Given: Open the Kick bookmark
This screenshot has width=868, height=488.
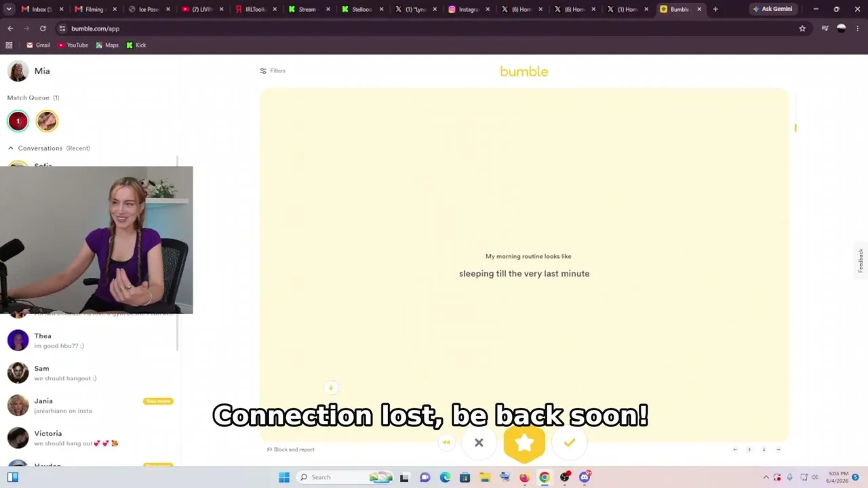Looking at the screenshot, I should coord(136,45).
